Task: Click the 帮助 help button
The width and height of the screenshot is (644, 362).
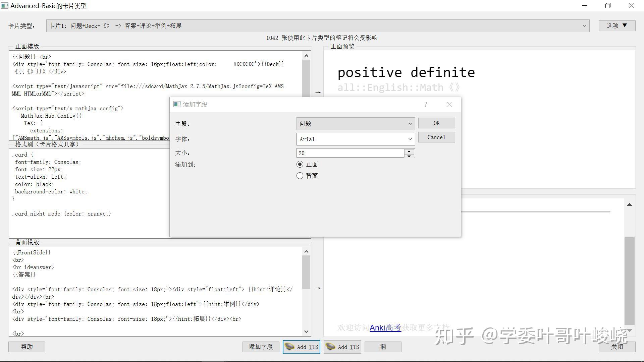Action: [x=27, y=347]
